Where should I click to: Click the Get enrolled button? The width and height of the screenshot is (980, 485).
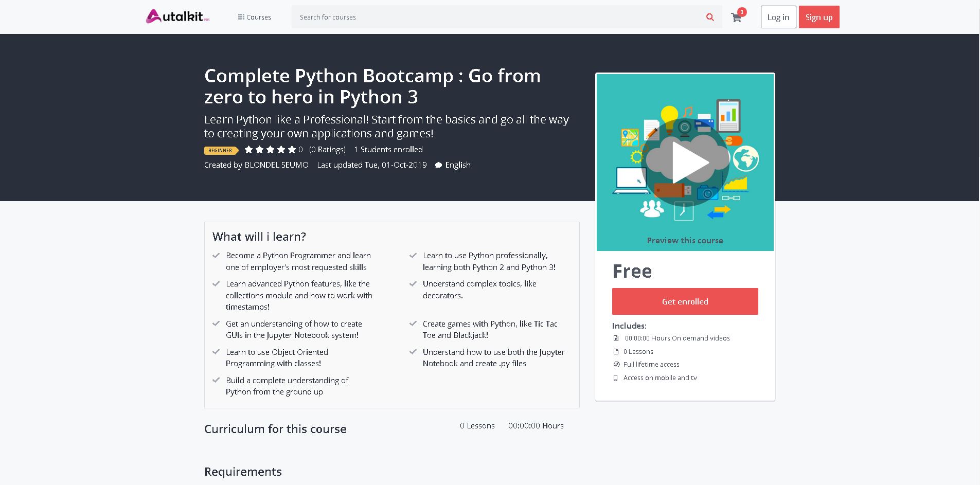pos(685,301)
